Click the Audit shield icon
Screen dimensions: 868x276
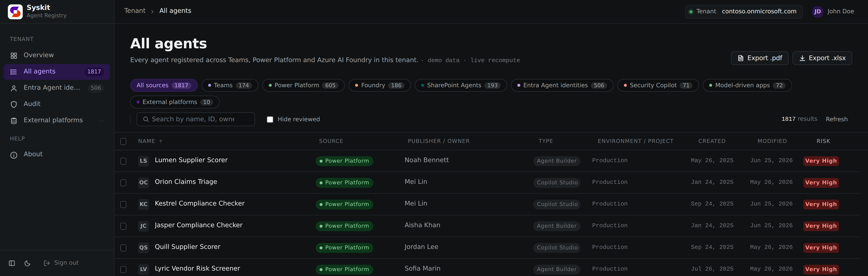pos(14,104)
